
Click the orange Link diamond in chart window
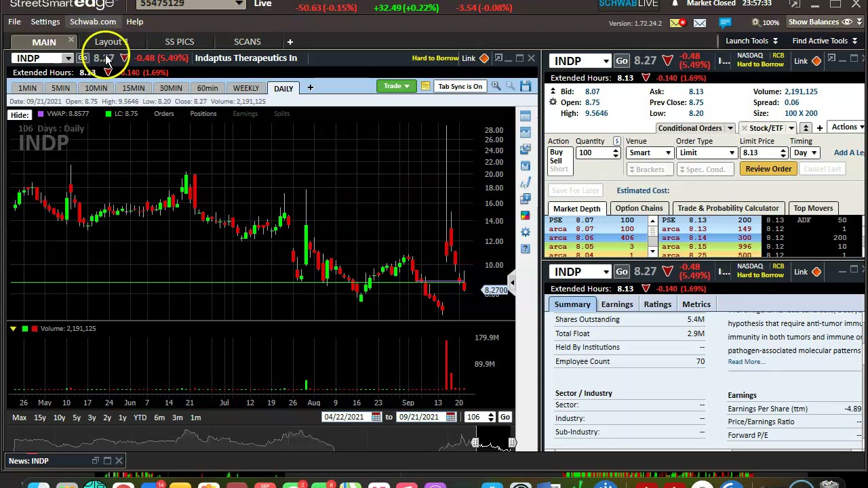click(484, 58)
